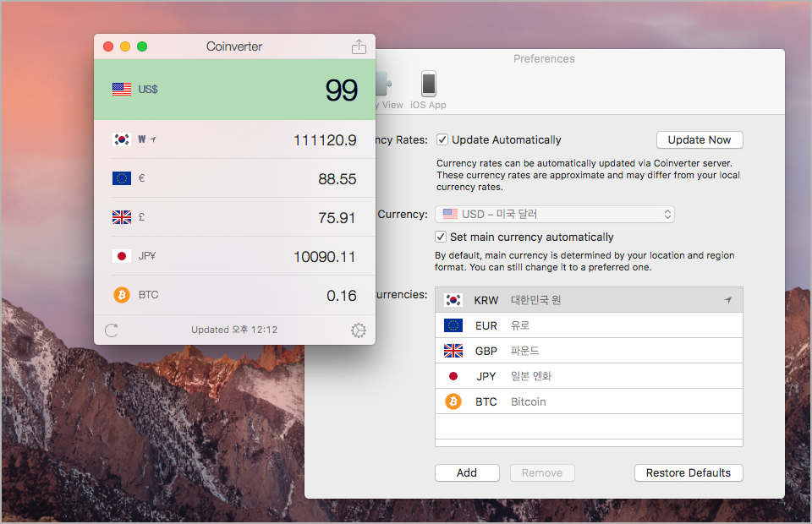
Task: Refresh rates with the circular arrow icon
Action: tap(112, 330)
